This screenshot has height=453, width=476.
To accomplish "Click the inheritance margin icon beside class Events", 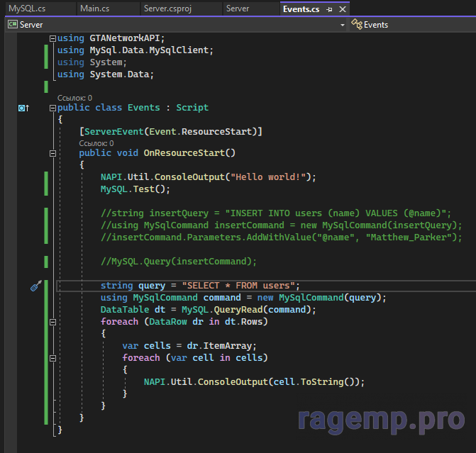I will (x=23, y=108).
